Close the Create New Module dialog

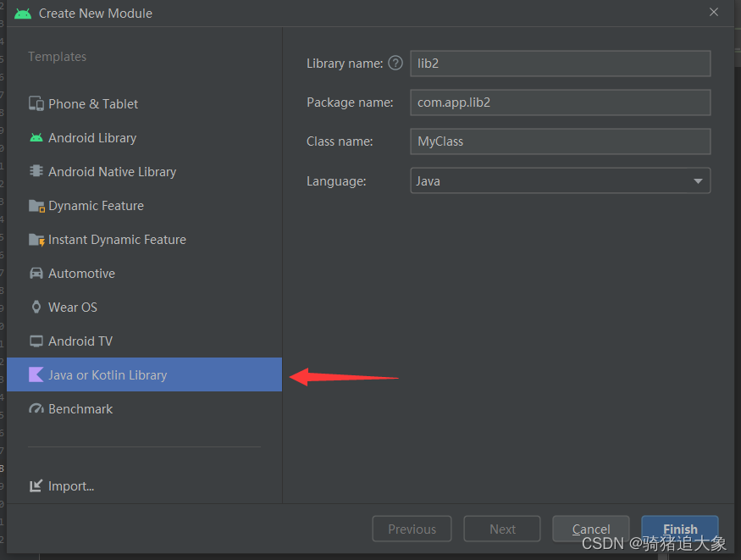tap(714, 12)
